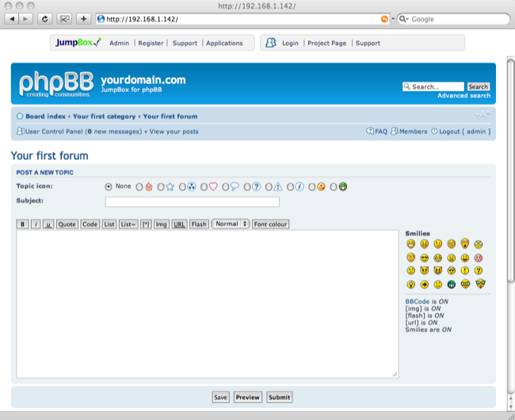Insert the pointed-ears green-glasses smiley
The height and width of the screenshot is (420, 515).
tap(480, 284)
